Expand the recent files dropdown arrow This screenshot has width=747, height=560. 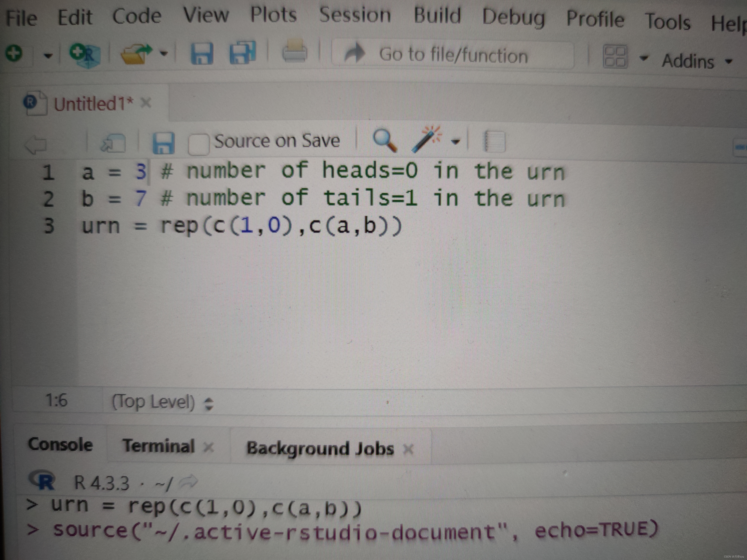(x=163, y=53)
